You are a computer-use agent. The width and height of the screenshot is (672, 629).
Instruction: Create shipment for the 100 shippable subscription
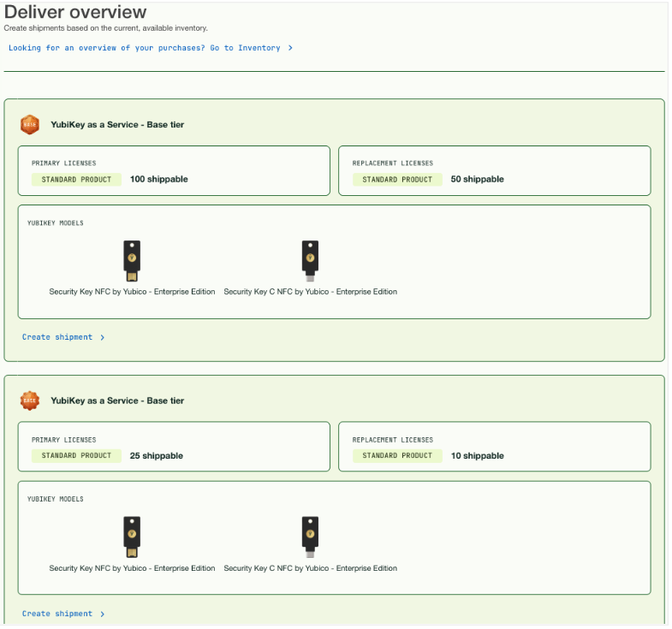(x=57, y=337)
